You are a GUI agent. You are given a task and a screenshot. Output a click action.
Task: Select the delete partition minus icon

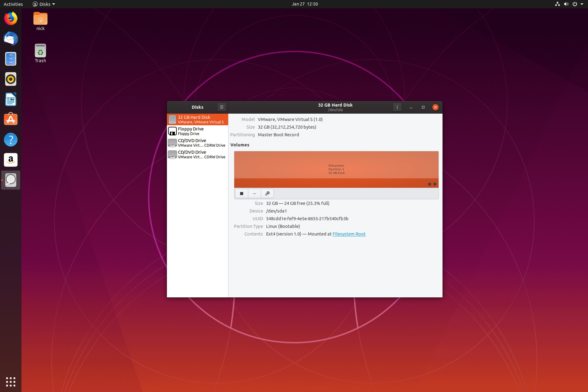(x=254, y=193)
